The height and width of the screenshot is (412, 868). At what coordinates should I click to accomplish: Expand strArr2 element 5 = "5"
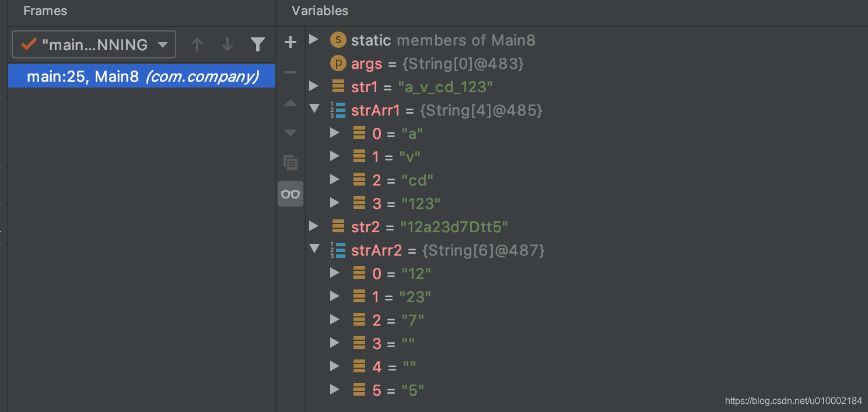334,389
